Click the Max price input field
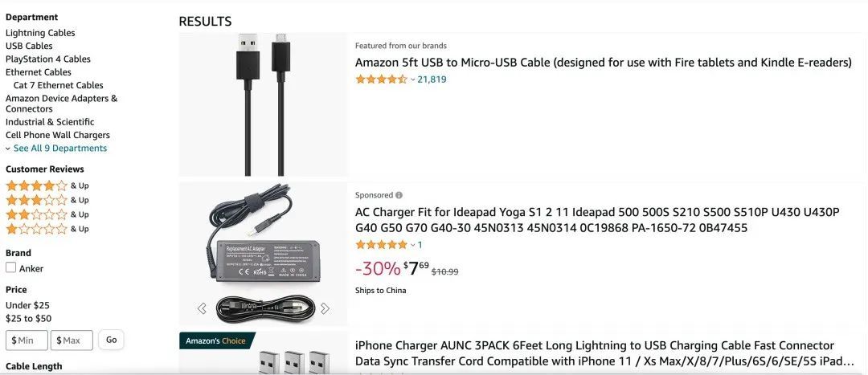This screenshot has width=868, height=375. click(72, 340)
